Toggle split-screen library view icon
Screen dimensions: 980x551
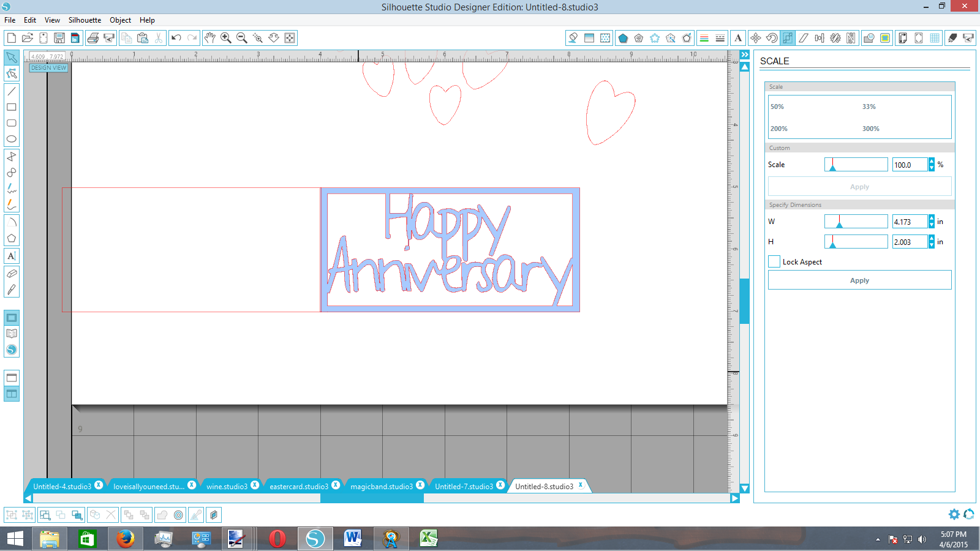click(12, 394)
